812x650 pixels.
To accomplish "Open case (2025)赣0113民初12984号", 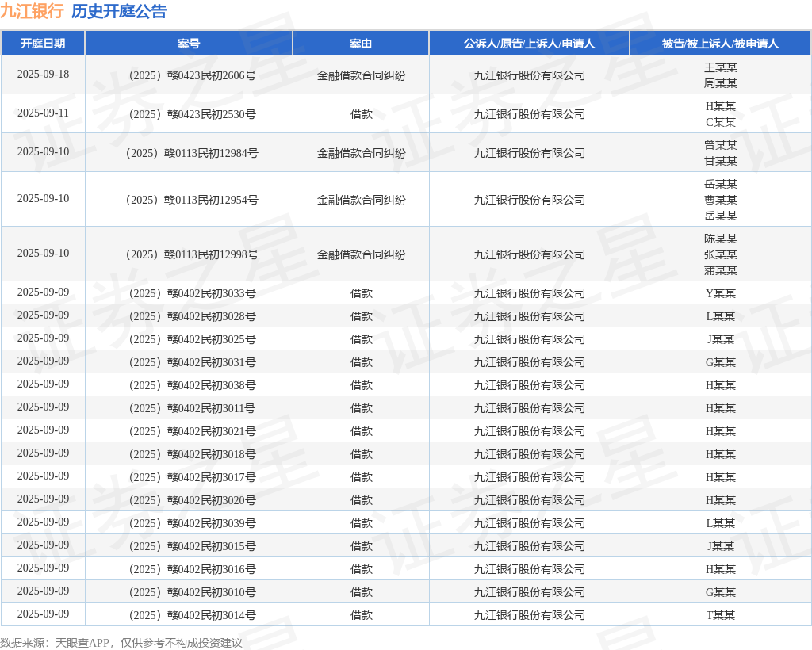I will 192,153.
